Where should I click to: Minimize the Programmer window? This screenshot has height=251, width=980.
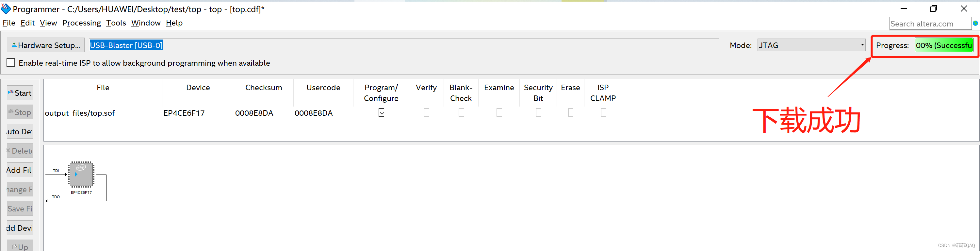click(904, 8)
